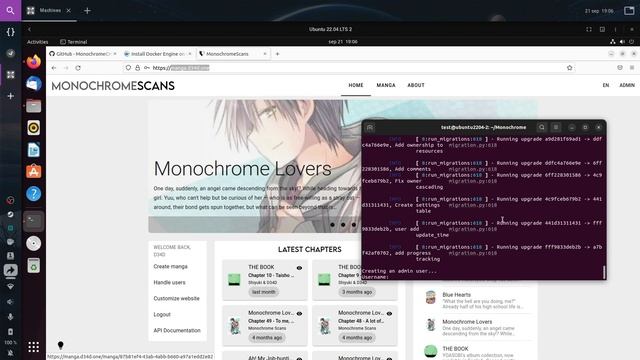Select the MonochromeScans browser tab
640x360 pixels.
(x=233, y=54)
